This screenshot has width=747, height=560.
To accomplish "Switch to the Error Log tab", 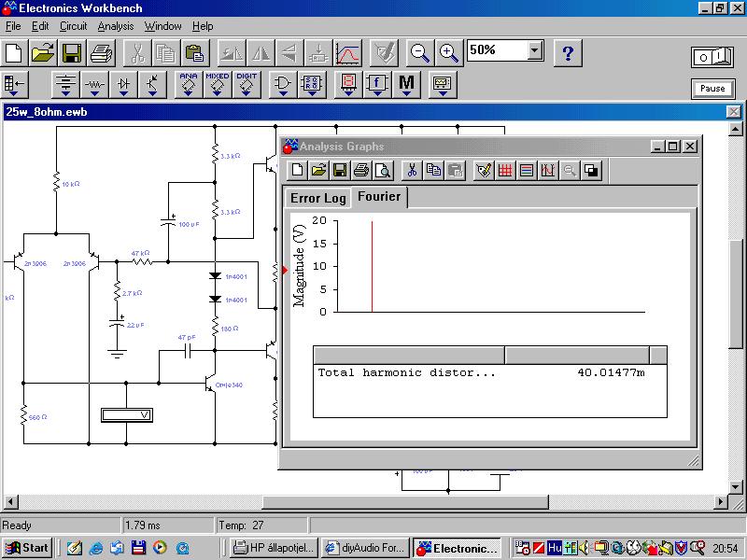I will coord(317,198).
